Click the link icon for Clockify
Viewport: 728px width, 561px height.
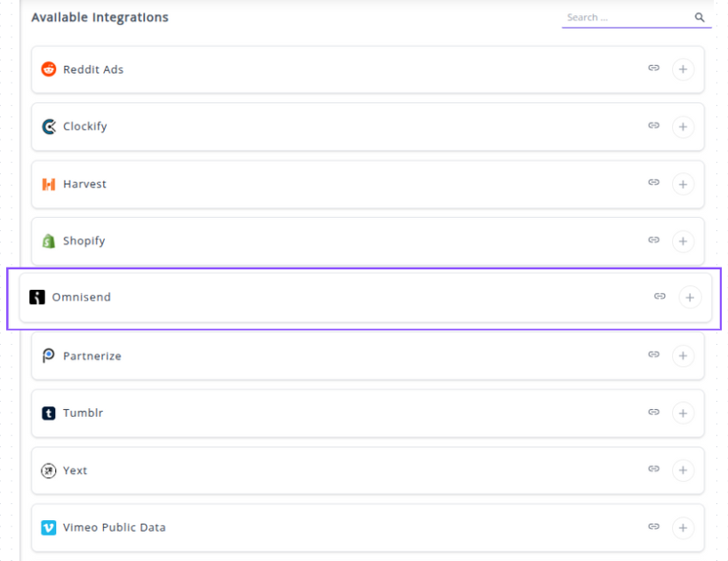(653, 126)
